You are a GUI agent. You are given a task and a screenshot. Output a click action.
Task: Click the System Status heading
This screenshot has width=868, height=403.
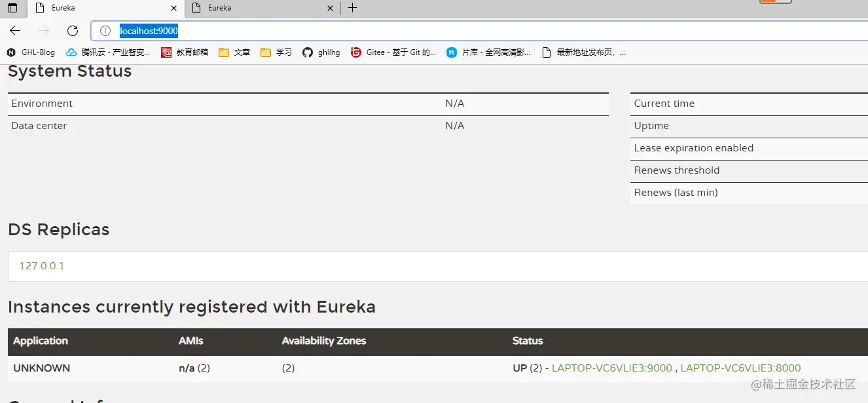click(x=70, y=71)
